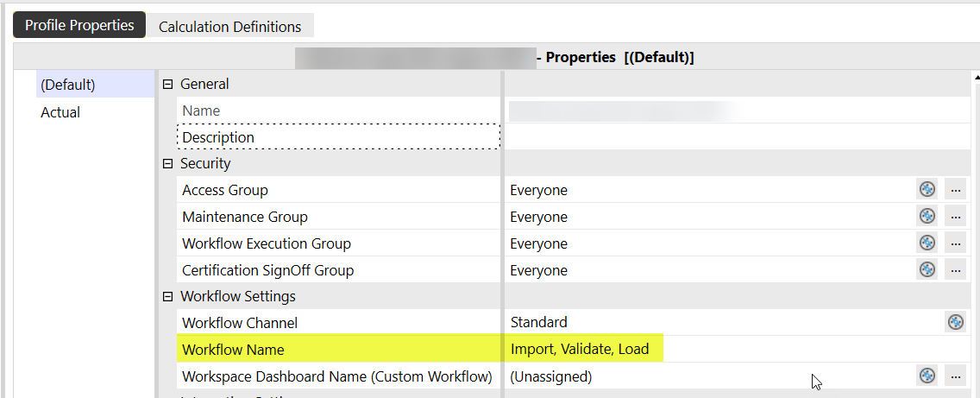Collapse the Workflow Settings section
Image resolution: width=980 pixels, height=398 pixels.
pyautogui.click(x=168, y=296)
